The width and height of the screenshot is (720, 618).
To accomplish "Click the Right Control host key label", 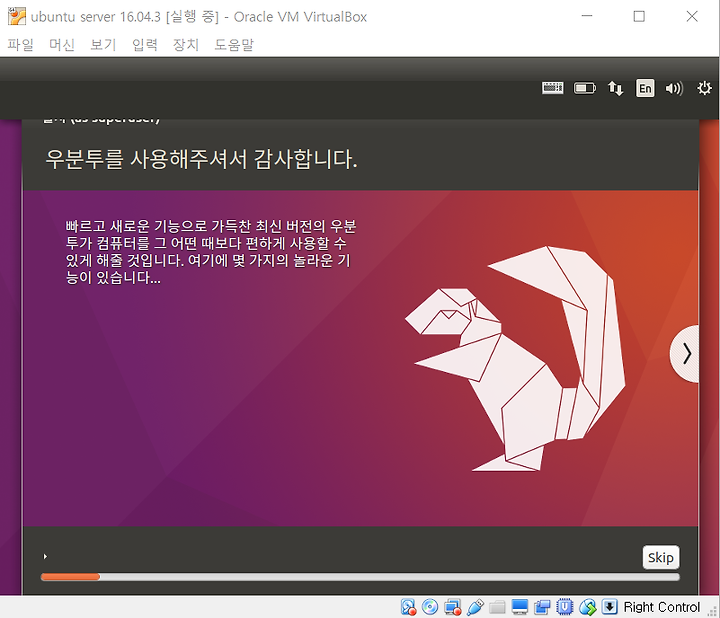I will pyautogui.click(x=662, y=607).
